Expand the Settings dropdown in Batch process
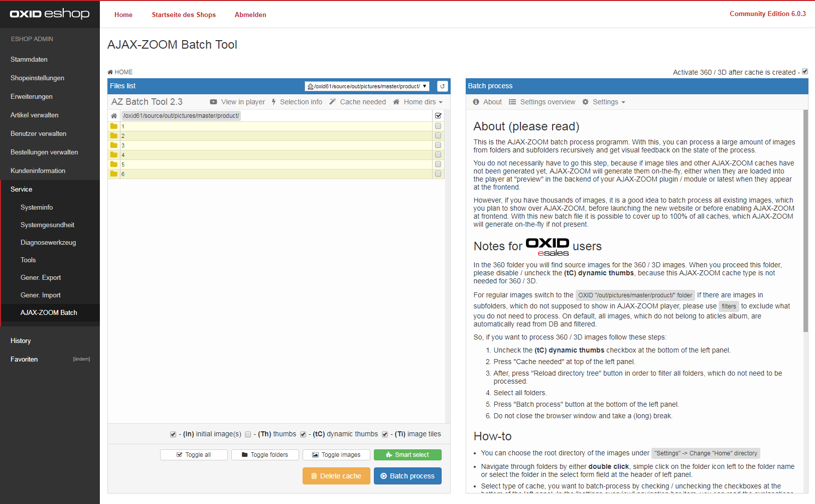 tap(604, 102)
